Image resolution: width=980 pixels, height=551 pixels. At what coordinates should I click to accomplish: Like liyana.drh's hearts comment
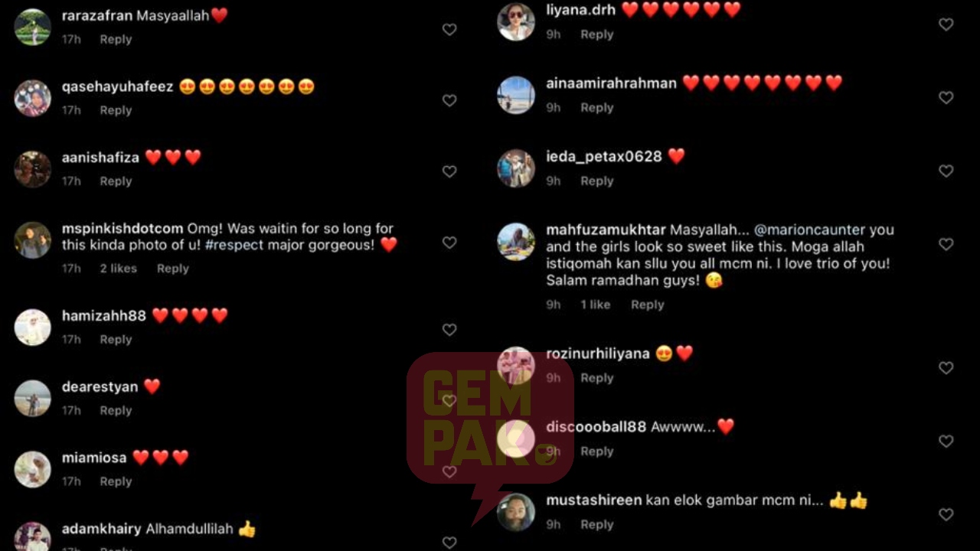pyautogui.click(x=946, y=24)
